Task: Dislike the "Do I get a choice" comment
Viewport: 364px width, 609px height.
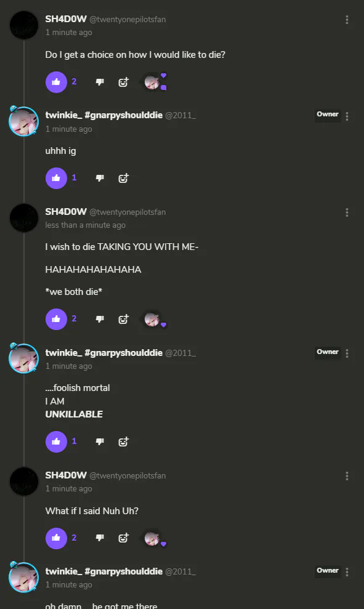Action: [x=100, y=82]
